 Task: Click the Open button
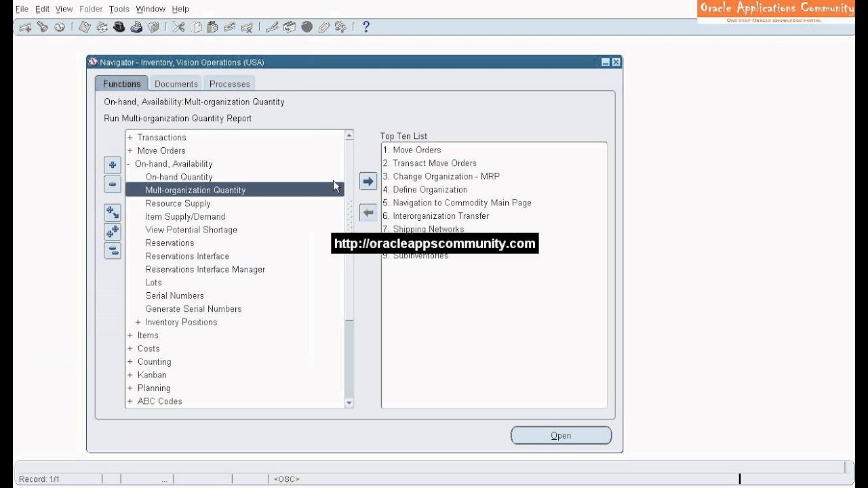(561, 436)
